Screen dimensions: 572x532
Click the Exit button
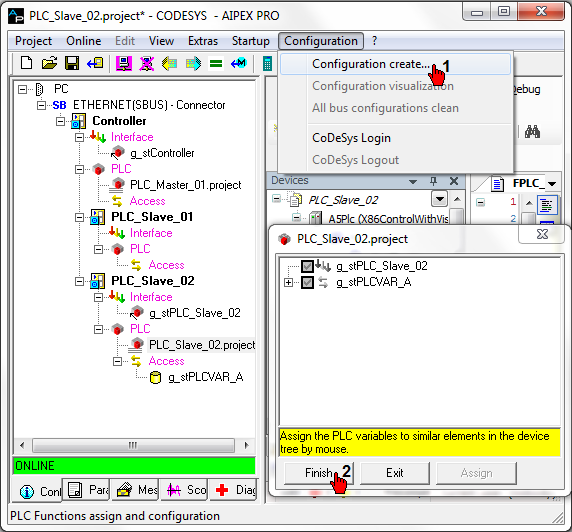pyautogui.click(x=395, y=473)
